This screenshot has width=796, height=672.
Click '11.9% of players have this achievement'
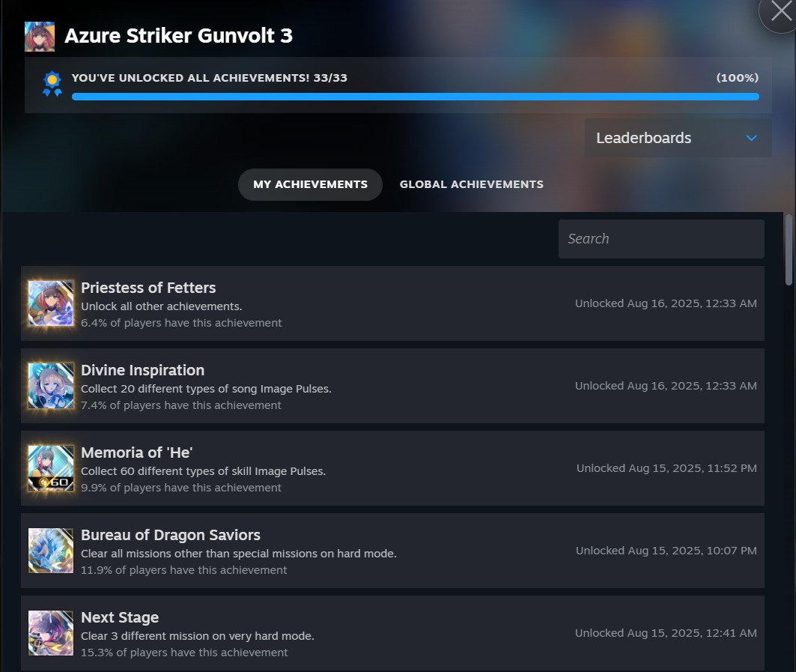(183, 570)
